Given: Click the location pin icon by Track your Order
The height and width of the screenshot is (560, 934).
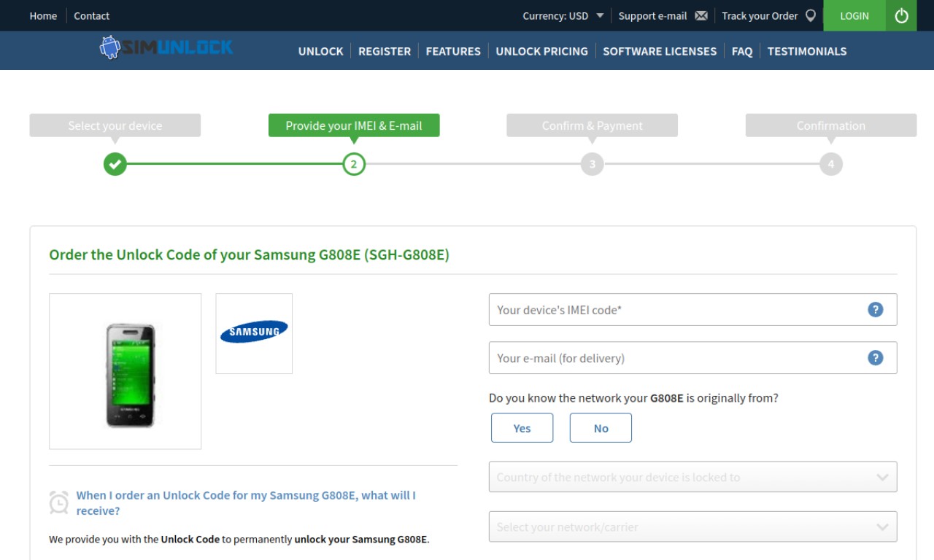Looking at the screenshot, I should point(811,15).
